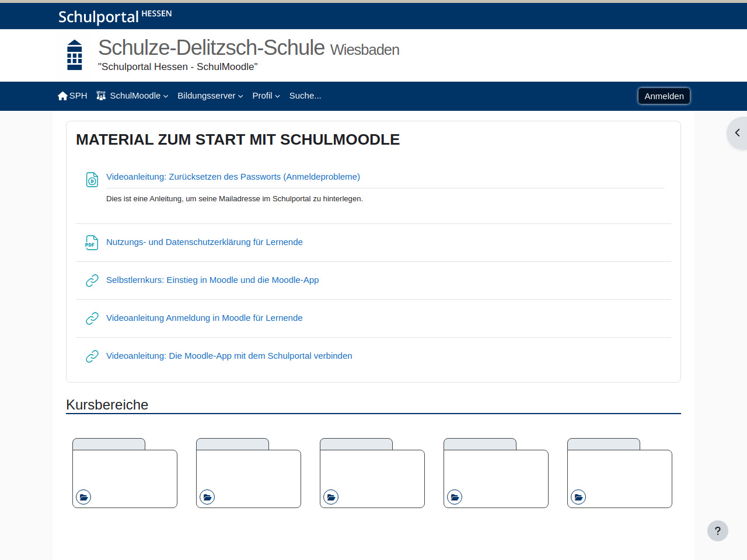Open the side drawer with chevron arrow
Screen dimensions: 747x560
tap(737, 133)
